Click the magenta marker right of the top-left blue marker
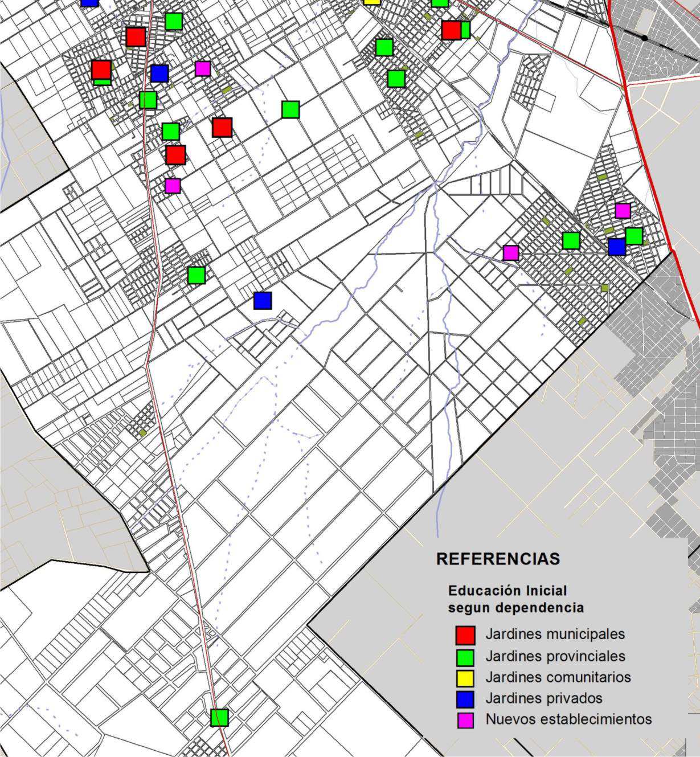700x757 pixels. point(203,68)
